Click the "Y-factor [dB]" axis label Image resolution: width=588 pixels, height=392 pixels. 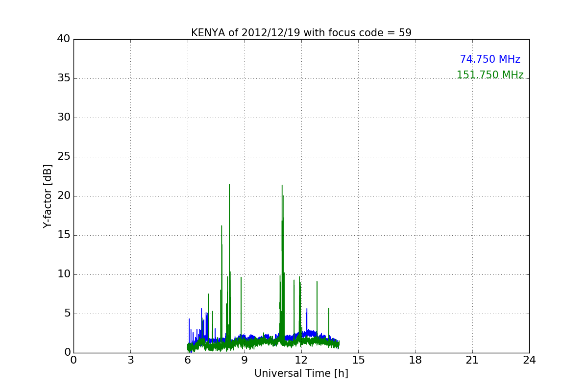pyautogui.click(x=48, y=196)
